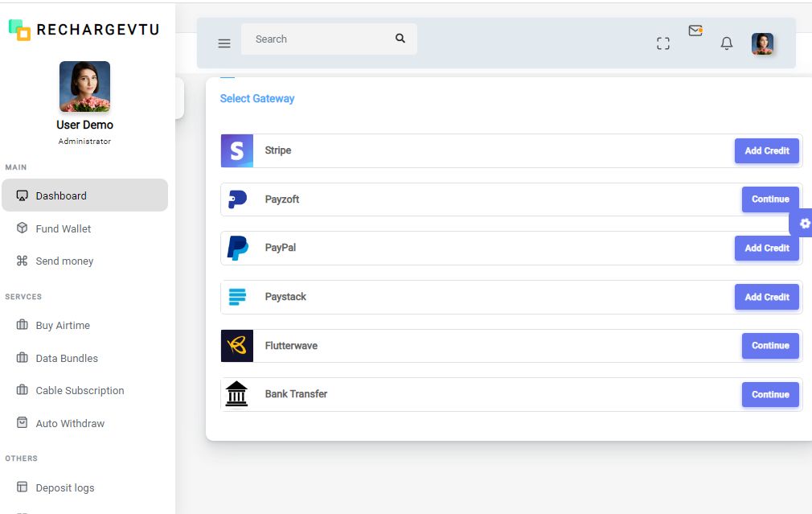The image size is (812, 514).
Task: Click the Paystack logo icon
Action: [x=237, y=297]
